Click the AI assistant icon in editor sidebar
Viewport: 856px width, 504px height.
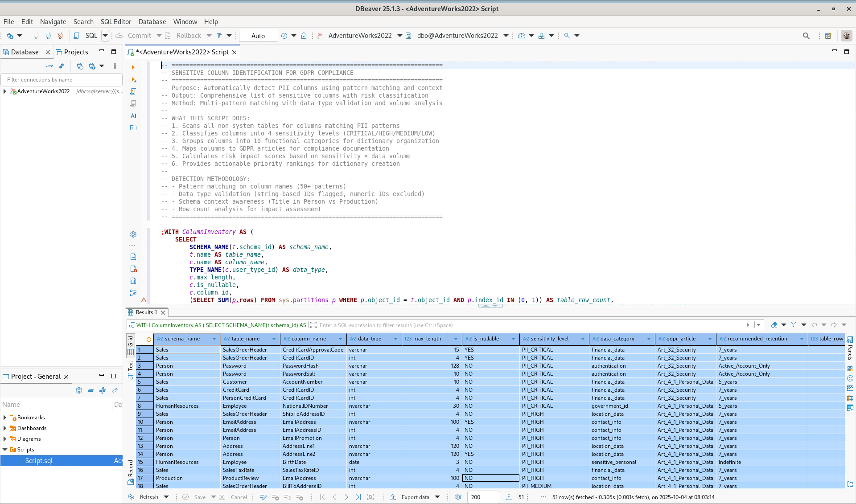pos(133,116)
